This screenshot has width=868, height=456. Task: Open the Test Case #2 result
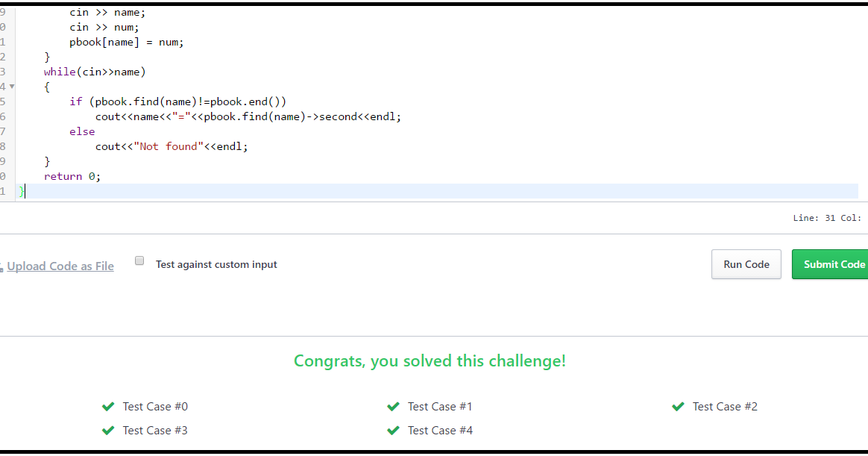(725, 407)
